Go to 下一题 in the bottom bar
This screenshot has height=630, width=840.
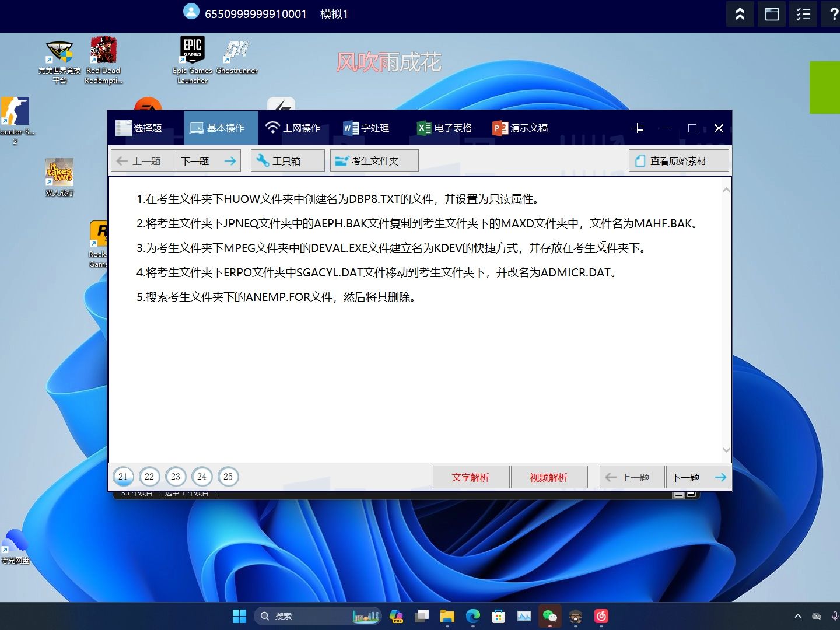[x=698, y=477]
